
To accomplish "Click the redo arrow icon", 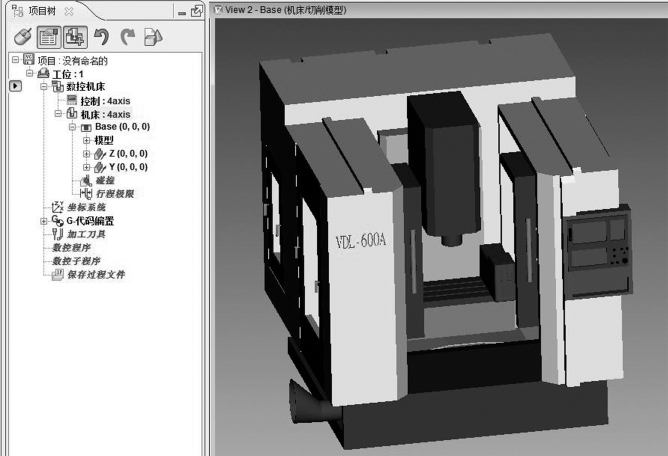I will [x=127, y=37].
